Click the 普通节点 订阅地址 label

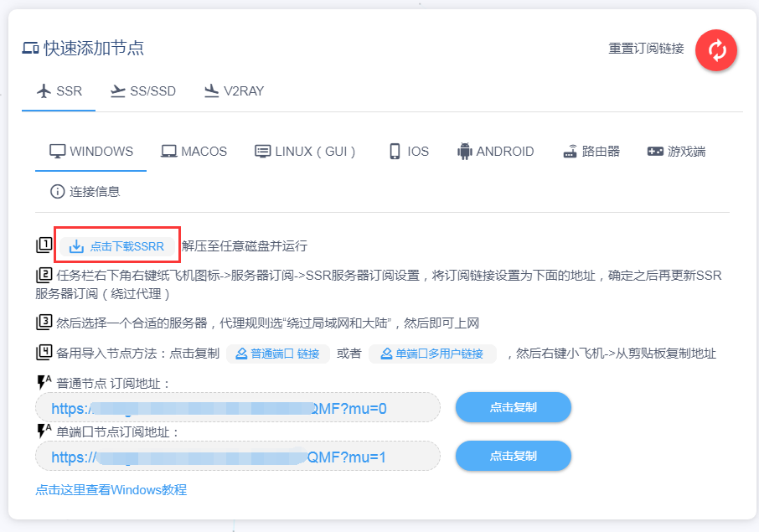(x=114, y=384)
